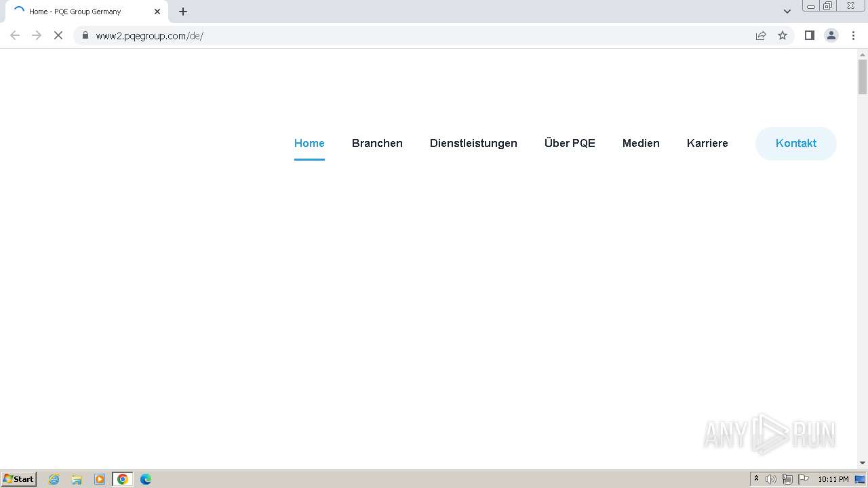Open the Branchen menu
The height and width of the screenshot is (488, 868).
[377, 143]
